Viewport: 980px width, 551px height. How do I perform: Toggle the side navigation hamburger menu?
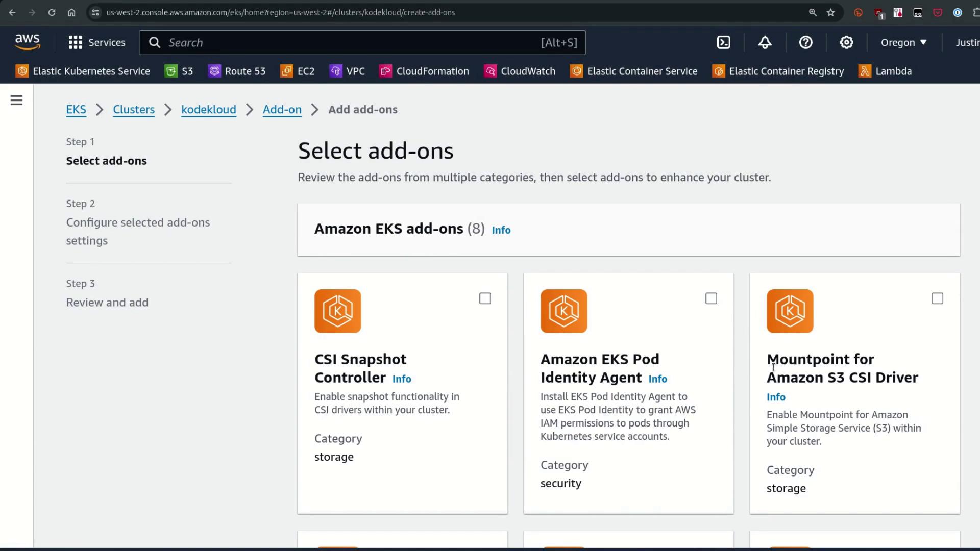(x=16, y=101)
